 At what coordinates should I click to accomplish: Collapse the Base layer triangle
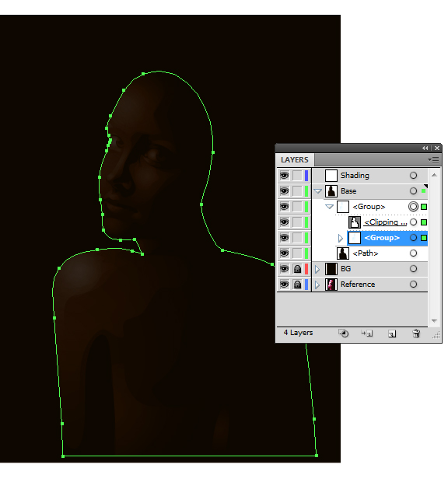tap(317, 191)
